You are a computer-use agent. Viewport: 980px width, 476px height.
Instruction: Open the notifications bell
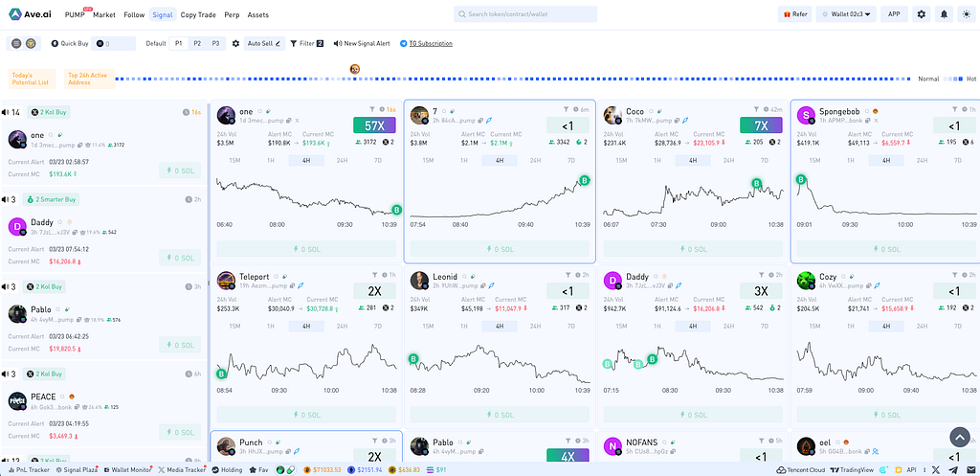tap(943, 14)
